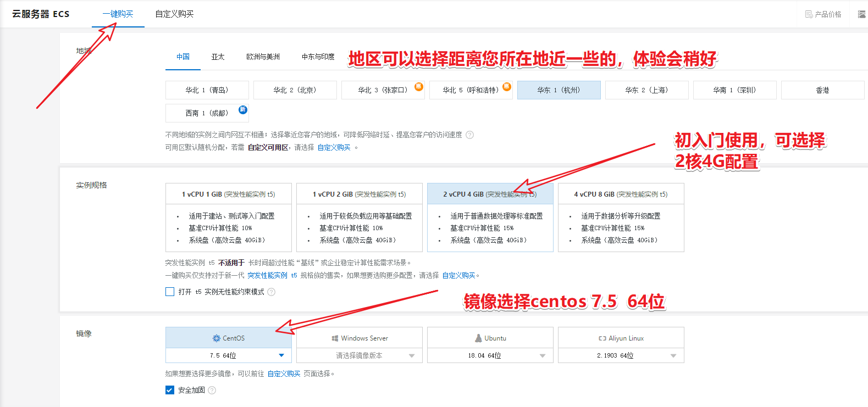
Task: Click 适用于普通数据处理等标准配置 text
Action: pyautogui.click(x=496, y=216)
